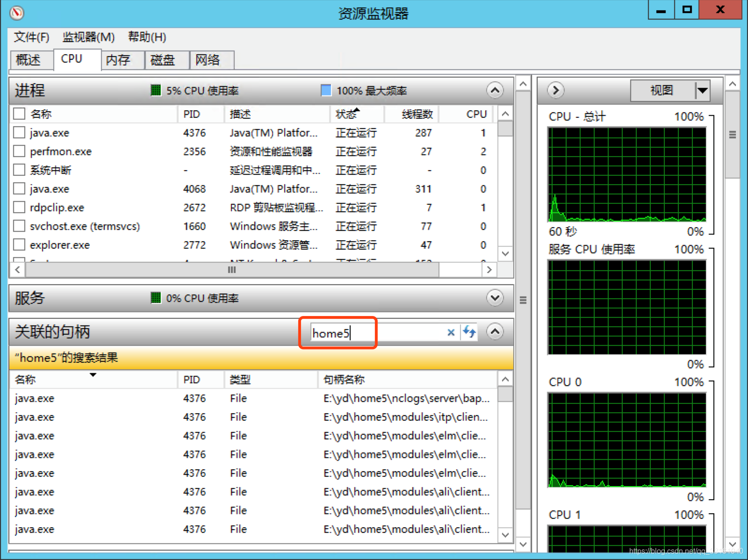748x560 pixels.
Task: Open the 帮助(H) menu
Action: (147, 37)
